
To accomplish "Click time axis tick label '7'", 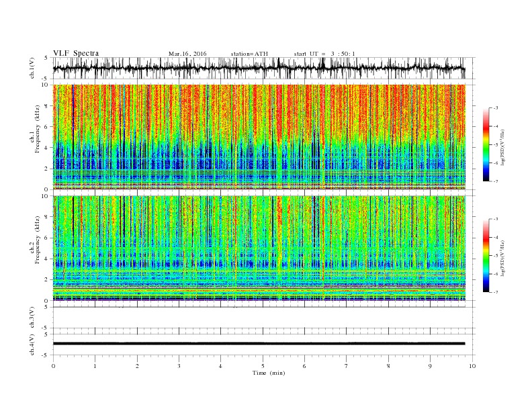I will coord(347,366).
